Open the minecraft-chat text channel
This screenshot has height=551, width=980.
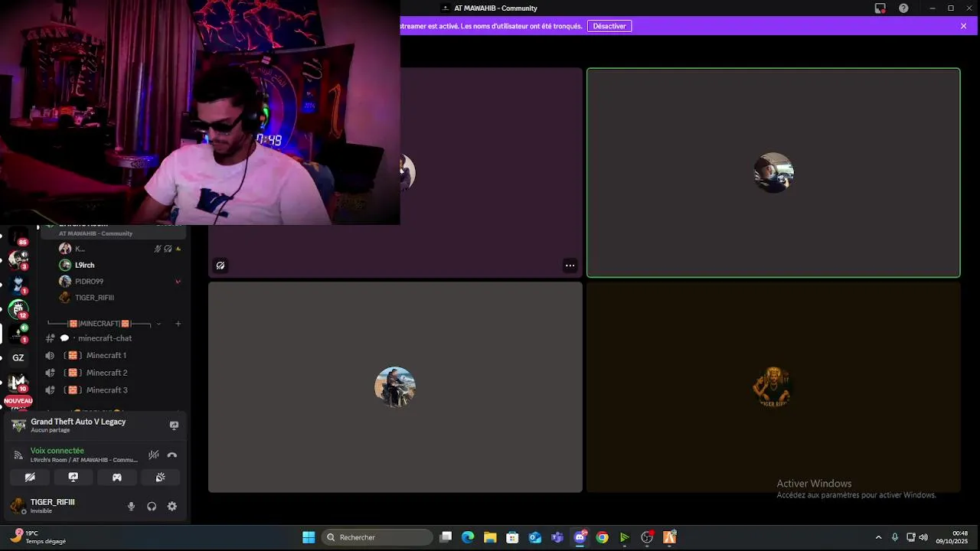(x=103, y=338)
